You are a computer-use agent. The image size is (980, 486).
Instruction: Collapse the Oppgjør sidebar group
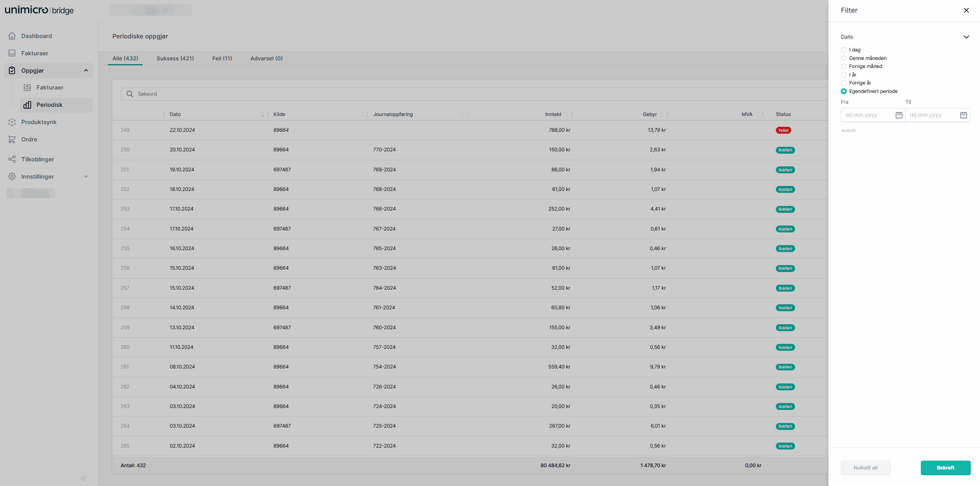tap(86, 70)
